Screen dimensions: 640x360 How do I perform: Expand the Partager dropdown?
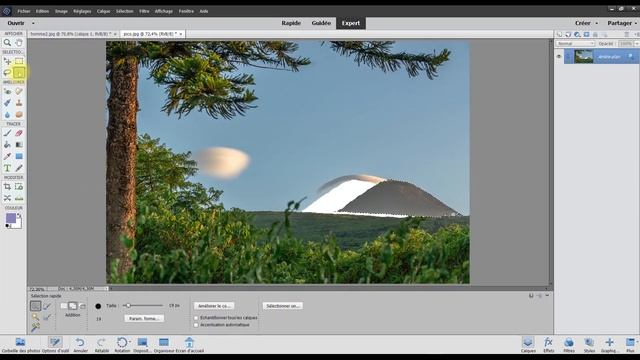click(x=636, y=23)
